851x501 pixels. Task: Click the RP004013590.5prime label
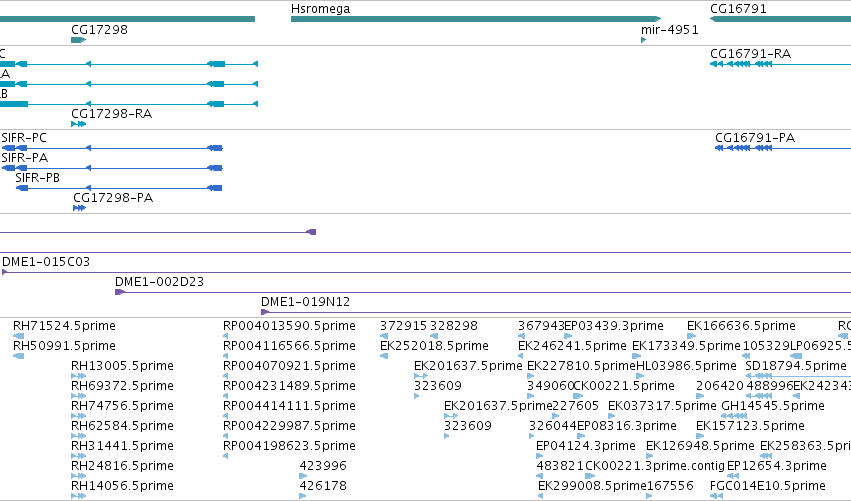point(289,326)
